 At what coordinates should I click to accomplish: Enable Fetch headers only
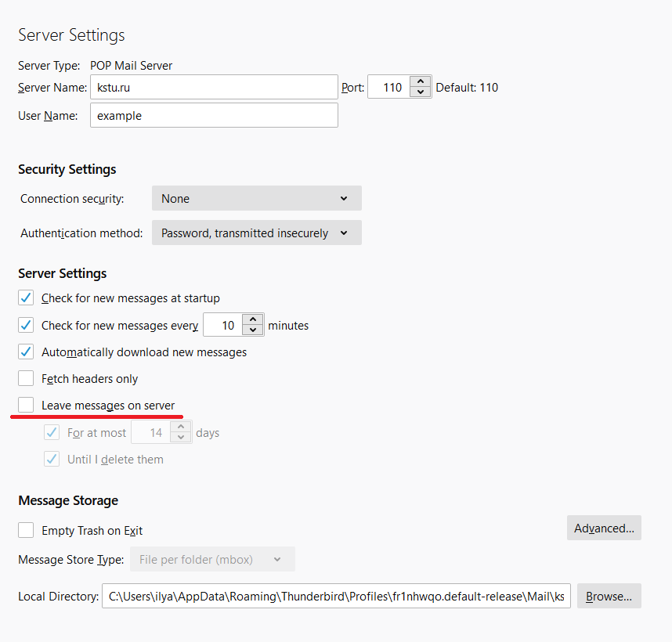(x=27, y=379)
